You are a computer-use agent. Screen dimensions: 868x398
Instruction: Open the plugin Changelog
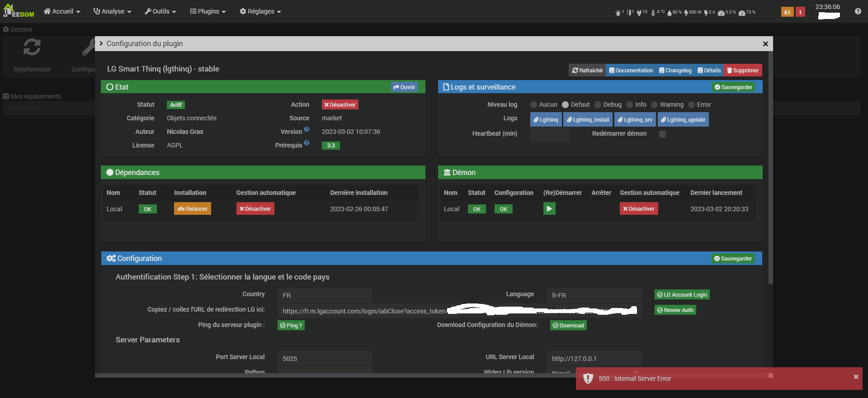[675, 70]
